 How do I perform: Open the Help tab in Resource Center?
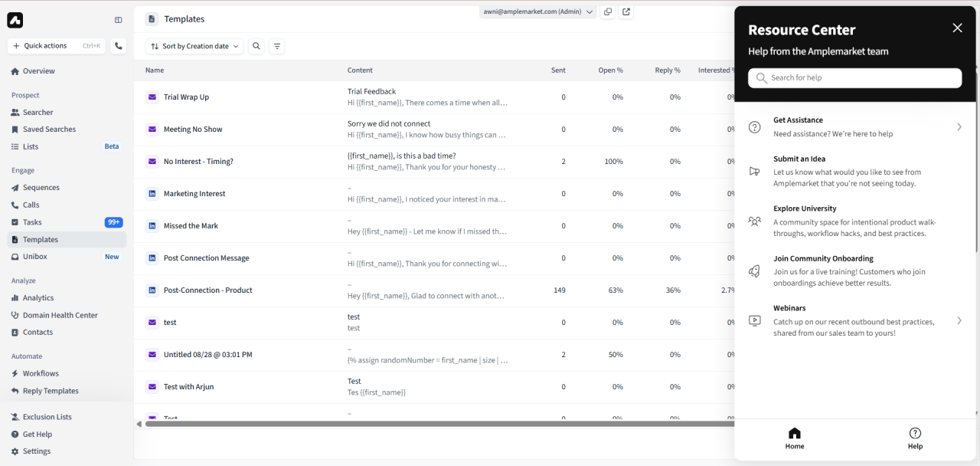tap(915, 438)
